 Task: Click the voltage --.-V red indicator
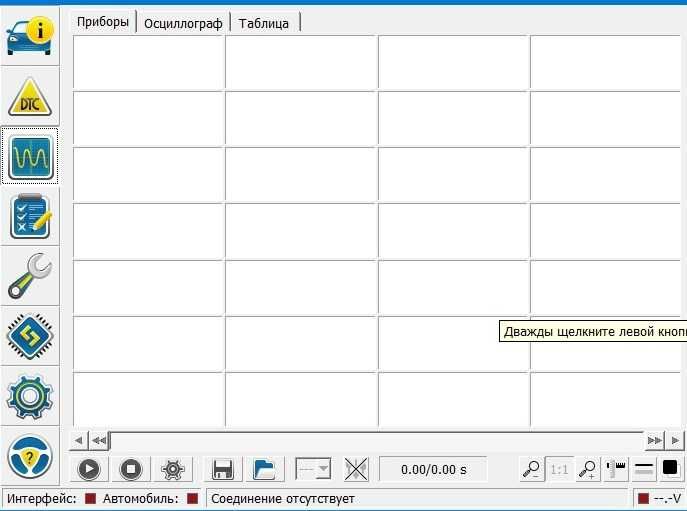click(643, 499)
